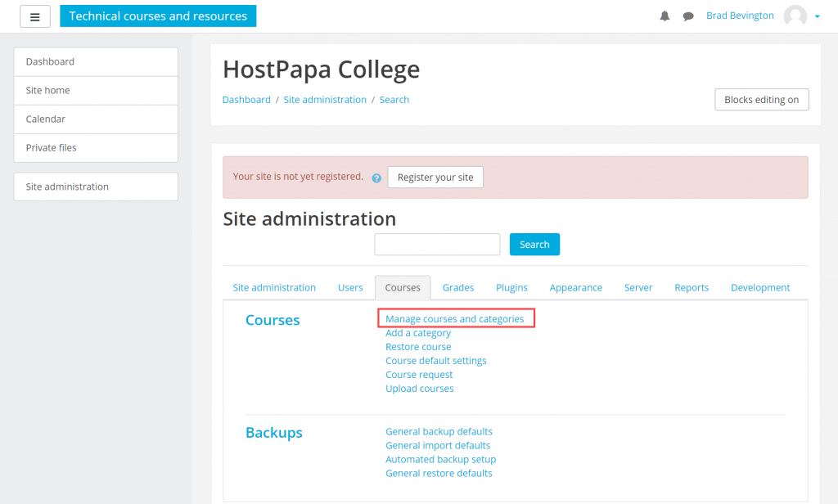This screenshot has height=504, width=838.
Task: Focus the site administration search field
Action: tap(437, 245)
